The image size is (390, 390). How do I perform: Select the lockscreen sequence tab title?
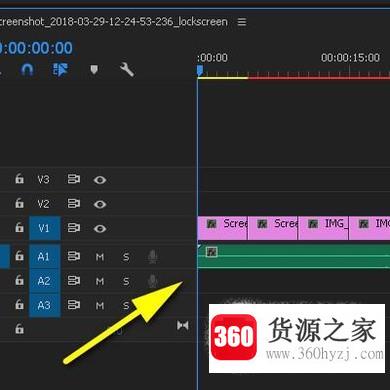pyautogui.click(x=113, y=22)
